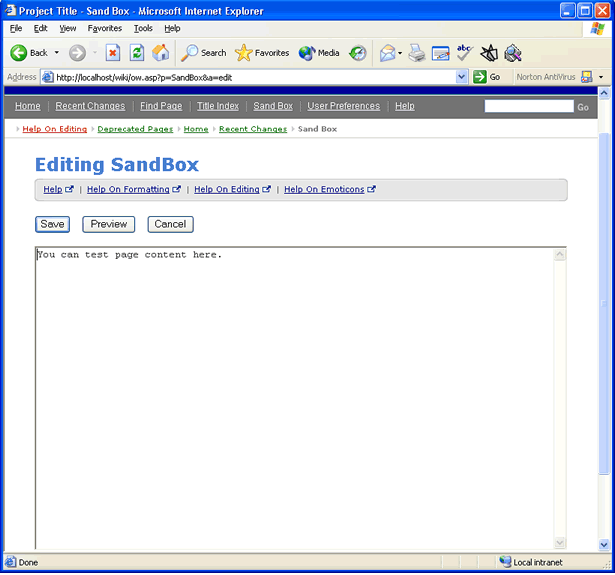Click the page icon in address bar
This screenshot has width=615, height=575.
[47, 77]
